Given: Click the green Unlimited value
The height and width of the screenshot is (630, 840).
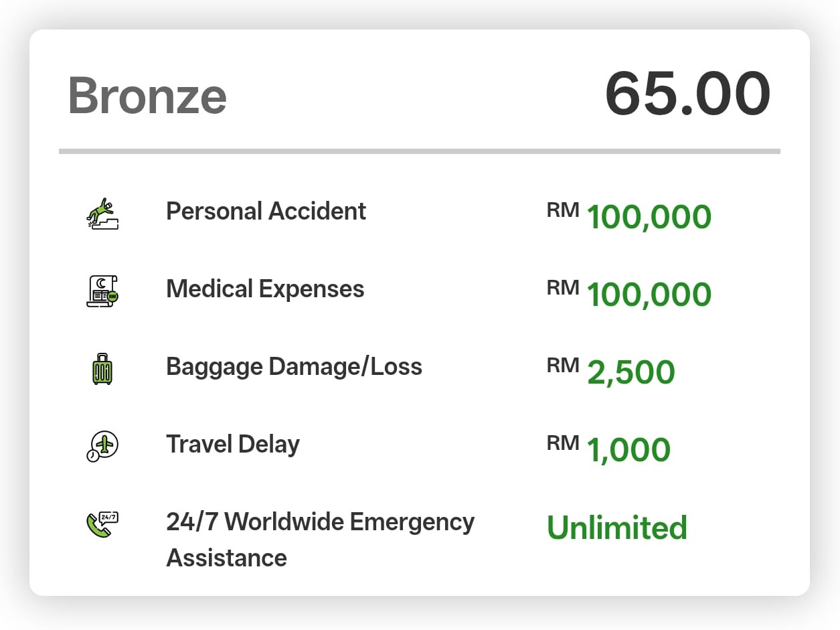Looking at the screenshot, I should tap(617, 528).
